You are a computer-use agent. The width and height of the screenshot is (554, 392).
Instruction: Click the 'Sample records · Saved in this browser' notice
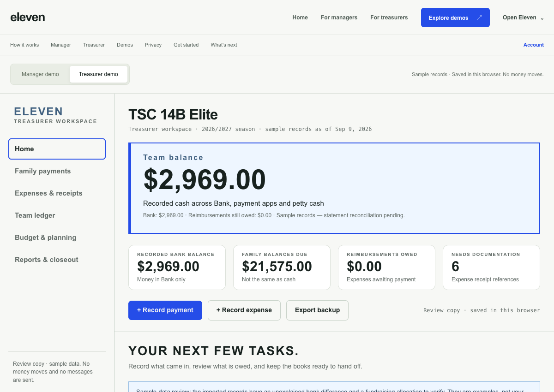tap(478, 74)
